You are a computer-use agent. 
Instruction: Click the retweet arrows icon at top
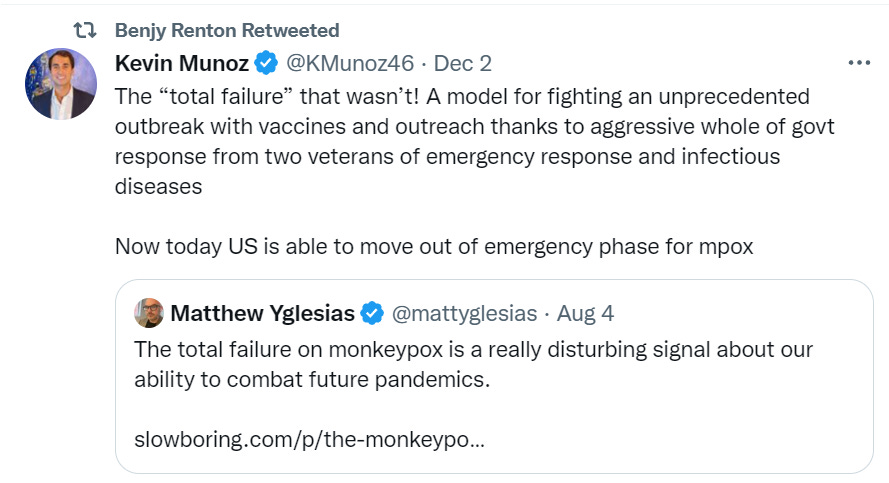85,30
